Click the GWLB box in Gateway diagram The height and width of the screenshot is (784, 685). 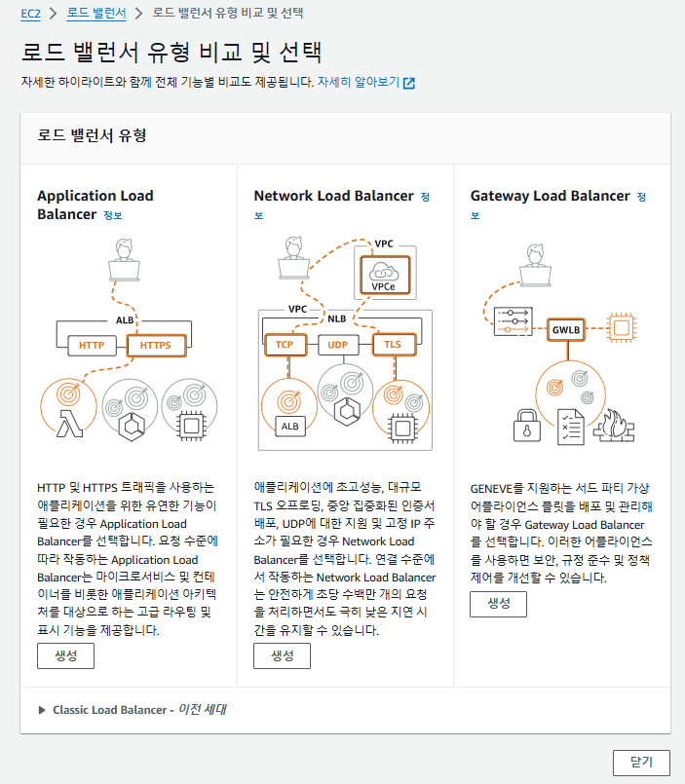pos(566,330)
